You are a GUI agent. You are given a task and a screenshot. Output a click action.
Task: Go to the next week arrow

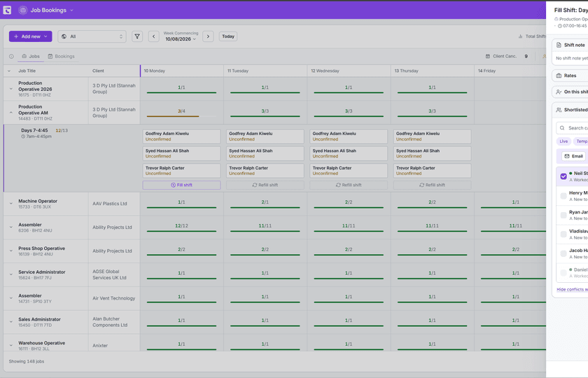[208, 36]
